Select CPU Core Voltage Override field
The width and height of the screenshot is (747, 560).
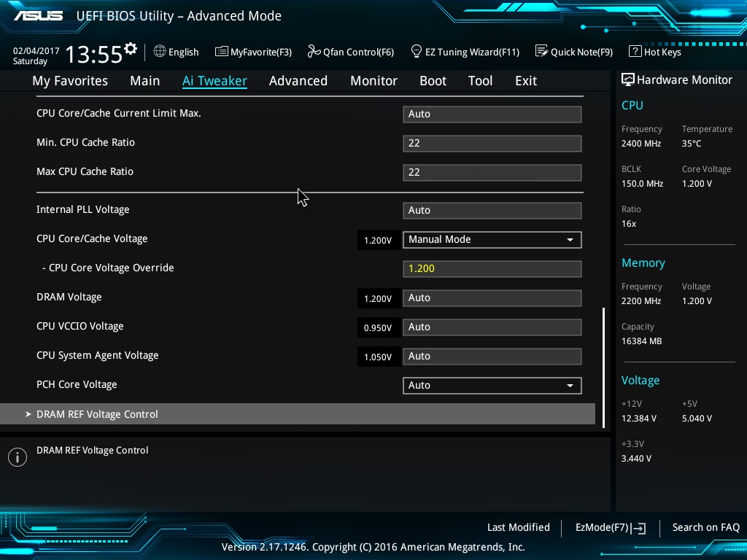(x=492, y=268)
